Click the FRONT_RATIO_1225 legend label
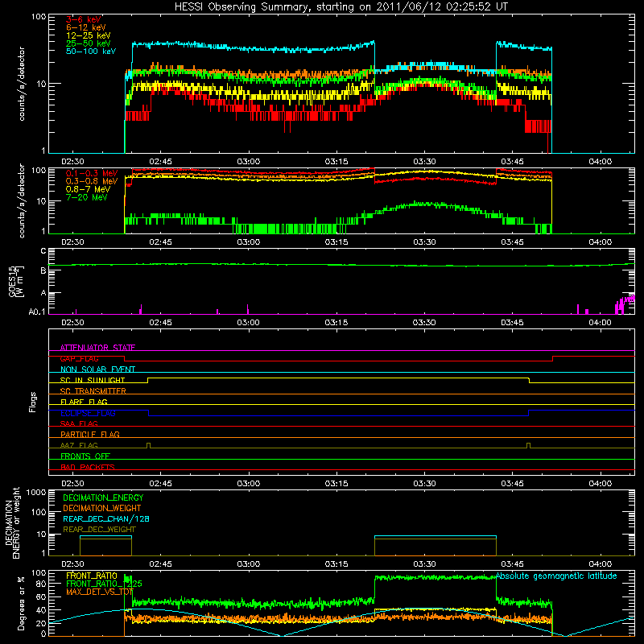Image resolution: width=644 pixels, height=644 pixels. coord(104,584)
